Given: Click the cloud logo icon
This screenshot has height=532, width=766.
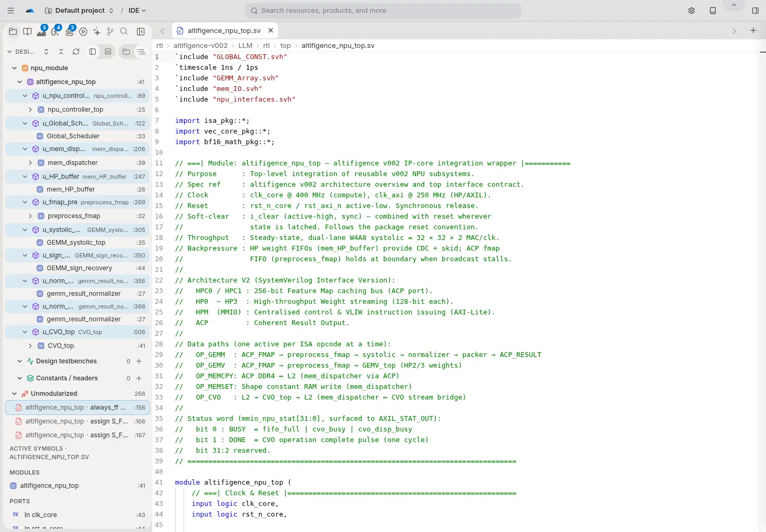Looking at the screenshot, I should point(30,11).
